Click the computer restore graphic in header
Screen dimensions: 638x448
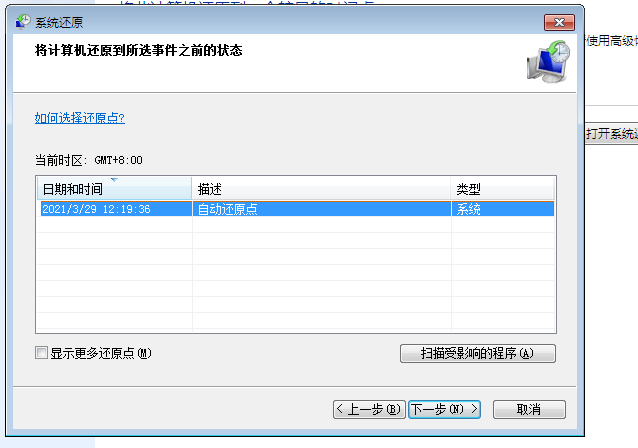pyautogui.click(x=548, y=62)
